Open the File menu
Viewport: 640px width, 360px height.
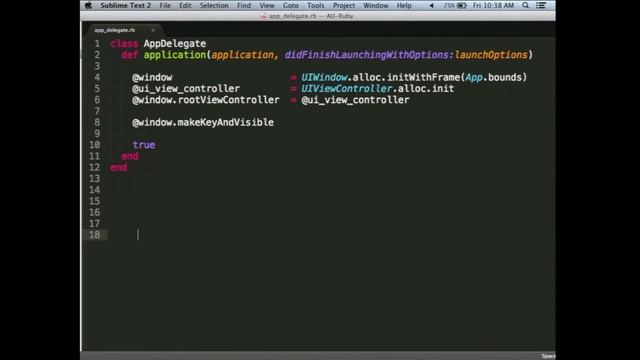165,5
